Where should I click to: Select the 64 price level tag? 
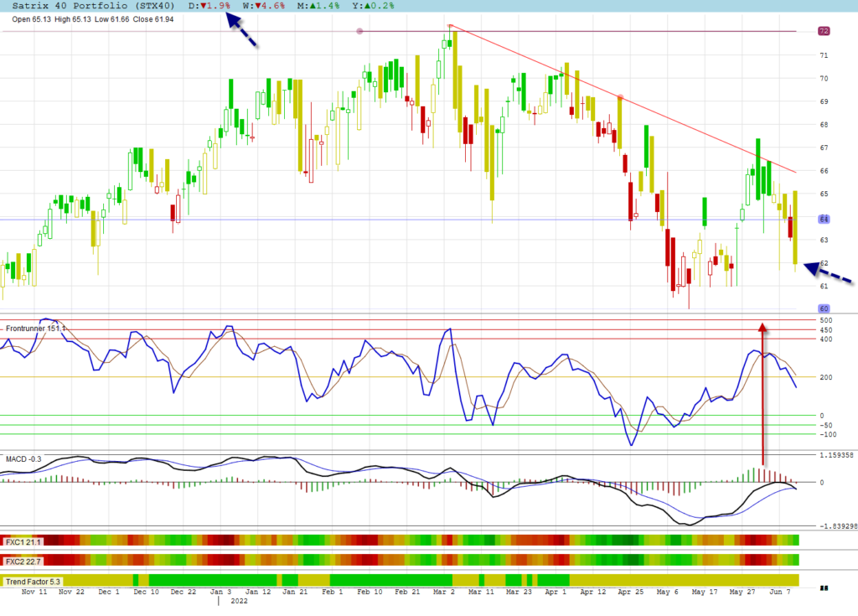[824, 219]
